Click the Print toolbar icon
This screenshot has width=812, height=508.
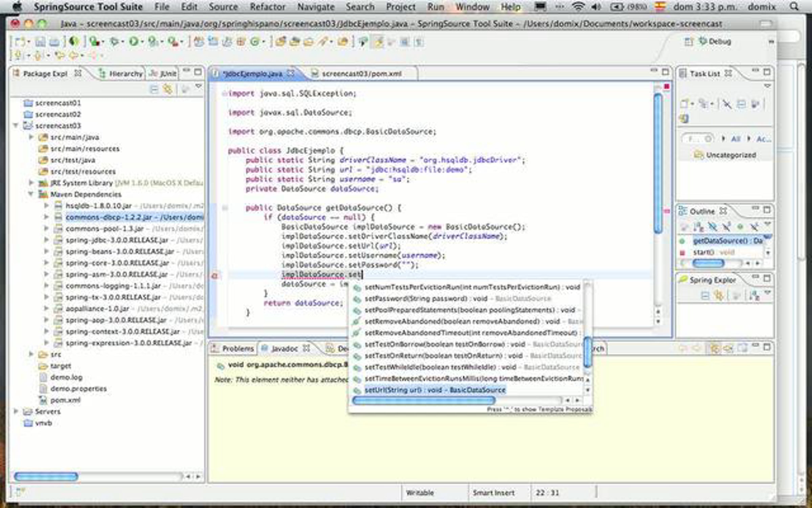point(54,42)
